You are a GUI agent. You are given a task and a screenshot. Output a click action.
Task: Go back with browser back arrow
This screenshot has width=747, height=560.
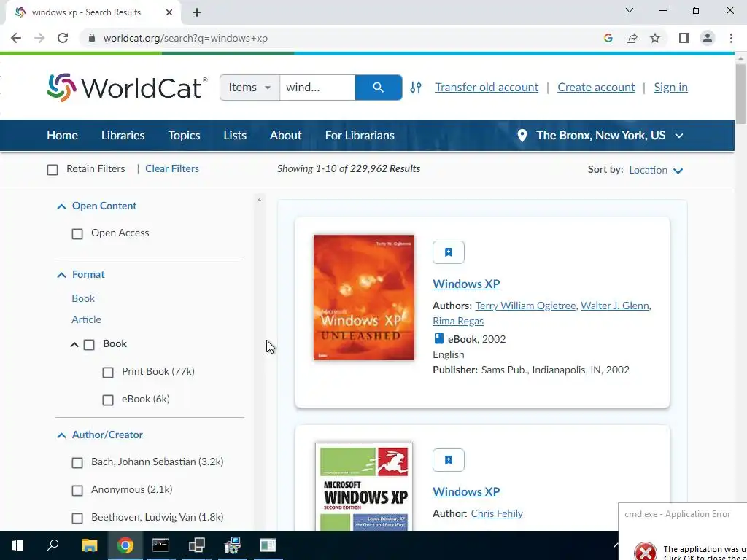pos(16,38)
